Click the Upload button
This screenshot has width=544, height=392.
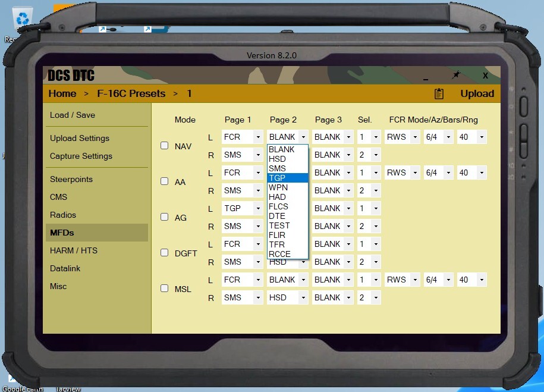click(x=477, y=94)
